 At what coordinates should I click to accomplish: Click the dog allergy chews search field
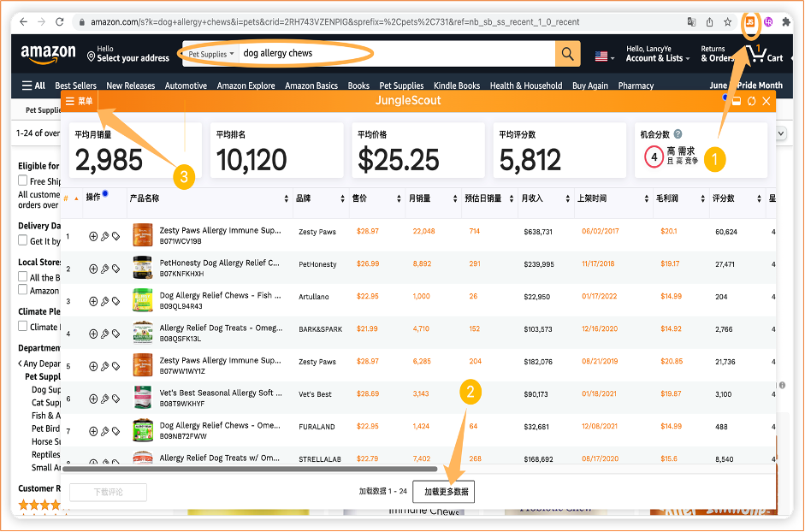(396, 53)
